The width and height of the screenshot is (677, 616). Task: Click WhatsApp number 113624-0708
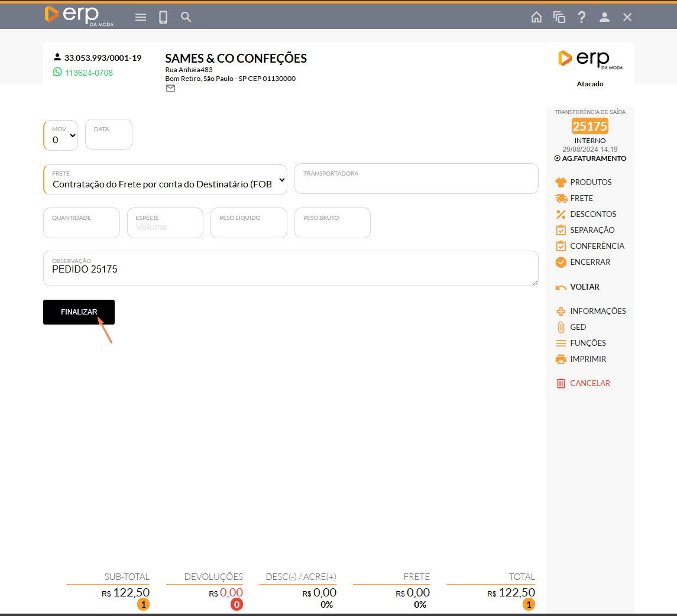(88, 73)
